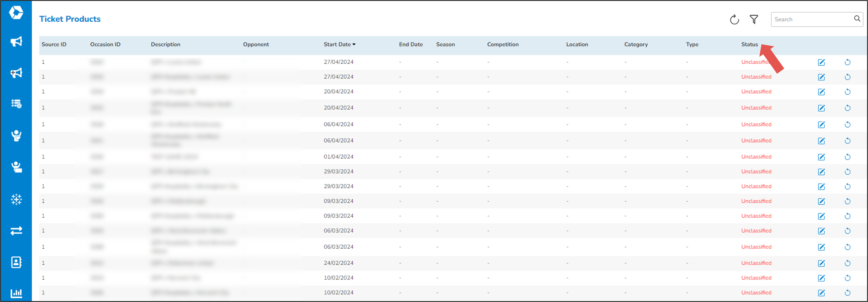Open the snowflake sidebar icon
Screen dimensions: 868x302
[16, 199]
